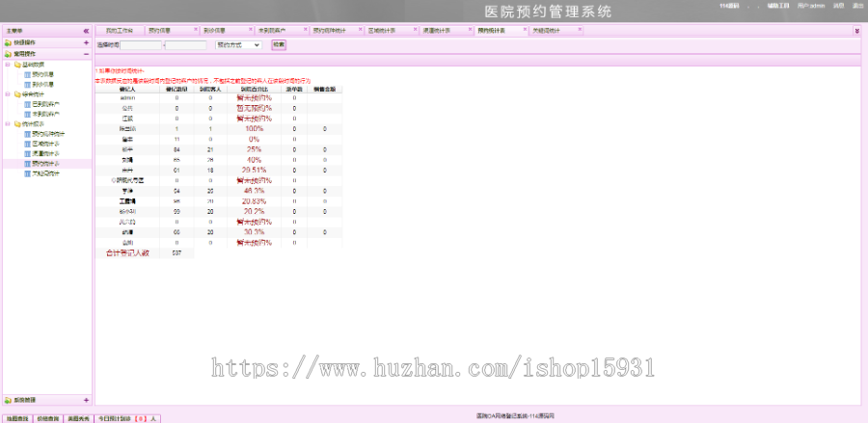The height and width of the screenshot is (423, 868).
Task: Switch to the 我的工作台 tab
Action: coord(119,31)
